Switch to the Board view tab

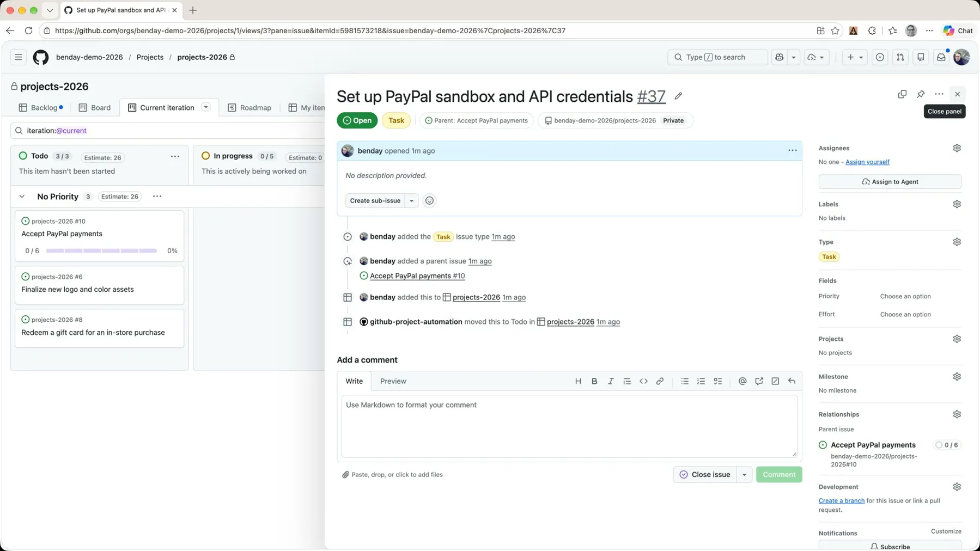(95, 108)
